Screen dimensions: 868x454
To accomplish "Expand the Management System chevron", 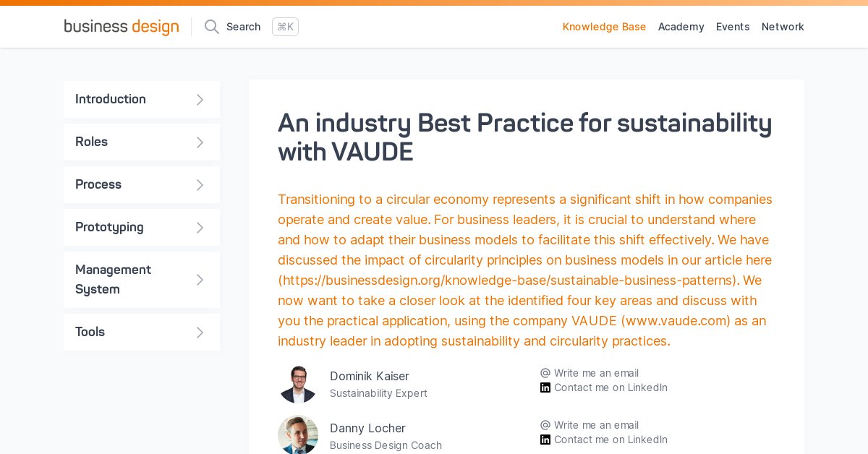I will pos(200,280).
